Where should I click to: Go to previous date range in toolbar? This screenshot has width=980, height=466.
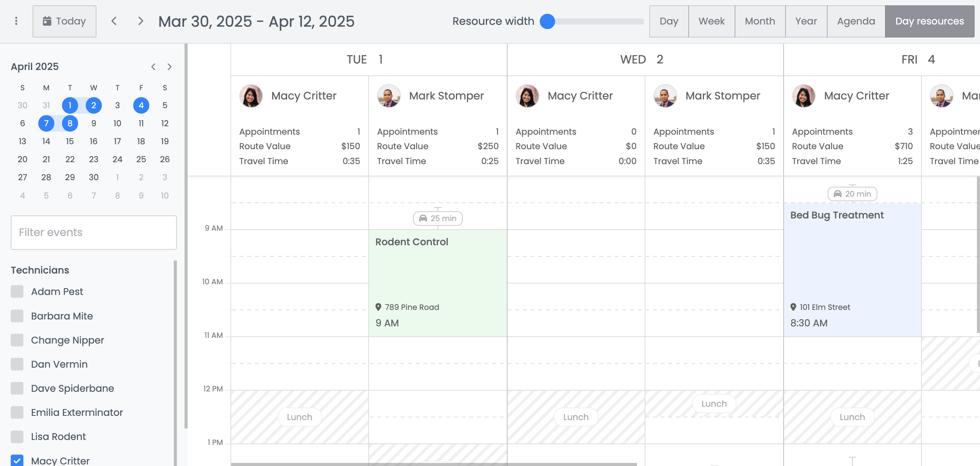114,21
